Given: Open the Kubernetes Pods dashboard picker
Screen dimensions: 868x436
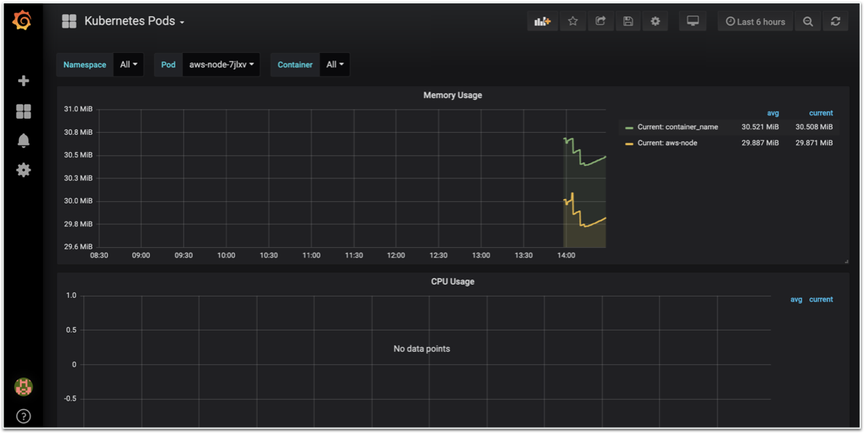Looking at the screenshot, I should click(135, 22).
